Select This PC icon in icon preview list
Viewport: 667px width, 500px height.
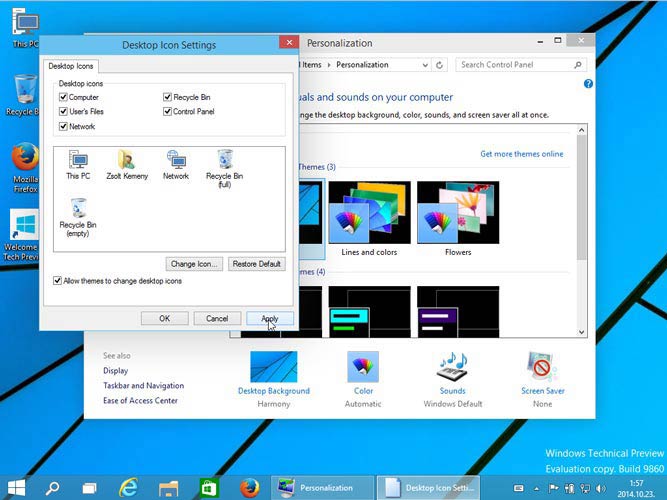(x=78, y=165)
